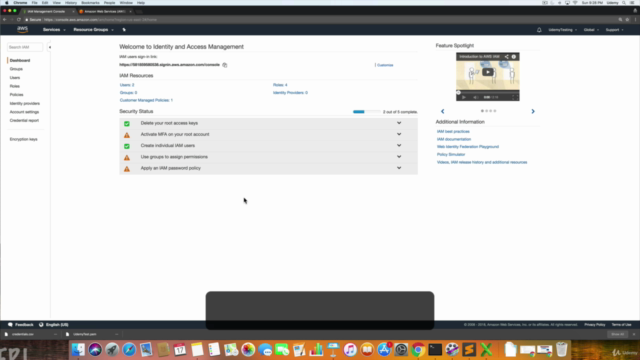Switch to the Amazon Web Services tab
The image size is (640, 360).
pos(104,11)
